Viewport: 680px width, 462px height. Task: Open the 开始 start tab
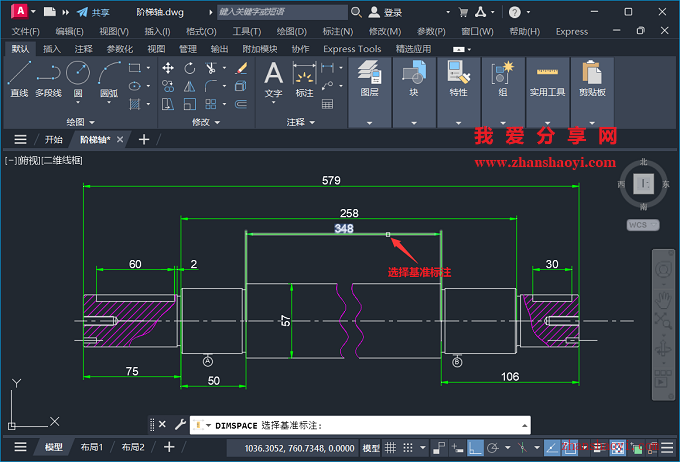coord(54,140)
